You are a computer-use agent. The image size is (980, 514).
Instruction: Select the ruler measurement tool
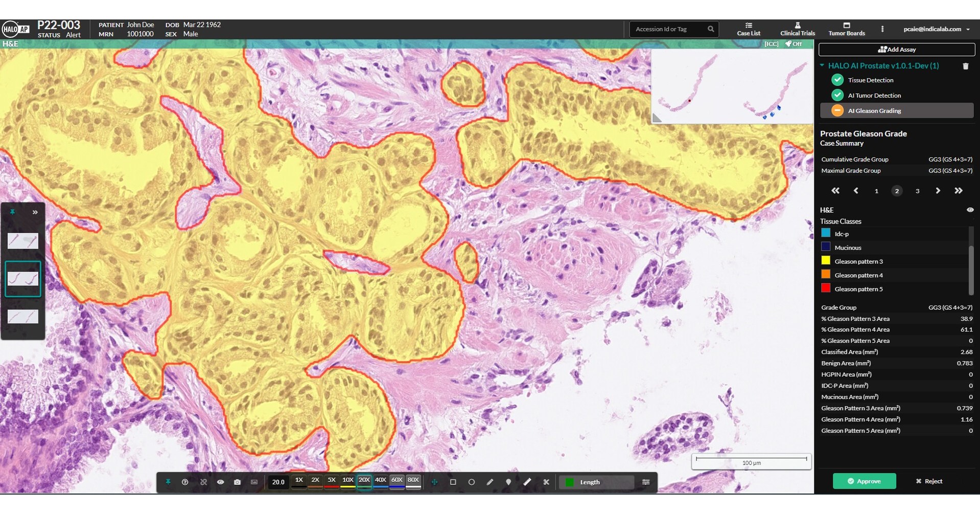(527, 482)
